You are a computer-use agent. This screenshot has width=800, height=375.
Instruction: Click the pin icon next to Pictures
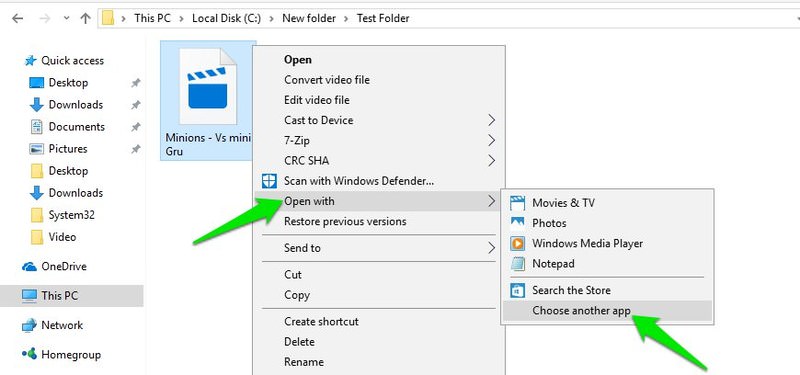point(135,149)
